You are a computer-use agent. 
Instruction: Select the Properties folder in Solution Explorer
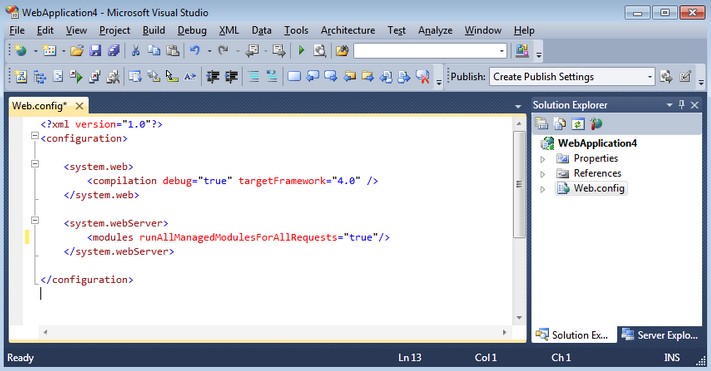(596, 158)
